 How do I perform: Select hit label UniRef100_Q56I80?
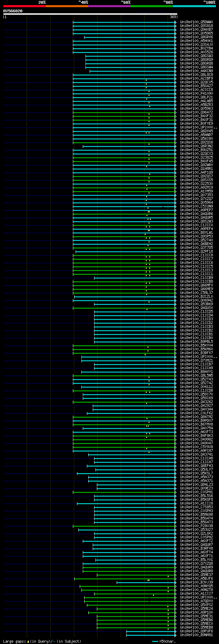[196, 138]
